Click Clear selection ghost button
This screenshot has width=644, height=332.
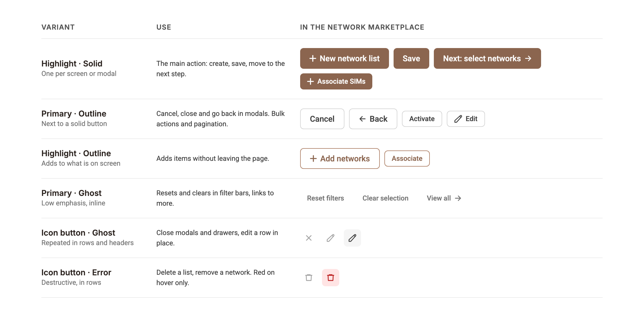386,198
